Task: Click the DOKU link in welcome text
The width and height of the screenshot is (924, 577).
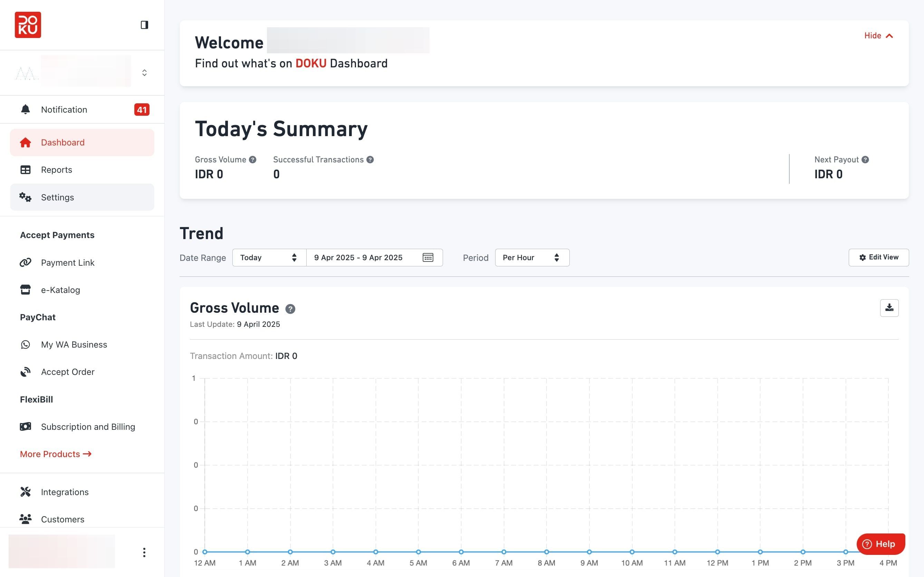Action: pos(311,63)
